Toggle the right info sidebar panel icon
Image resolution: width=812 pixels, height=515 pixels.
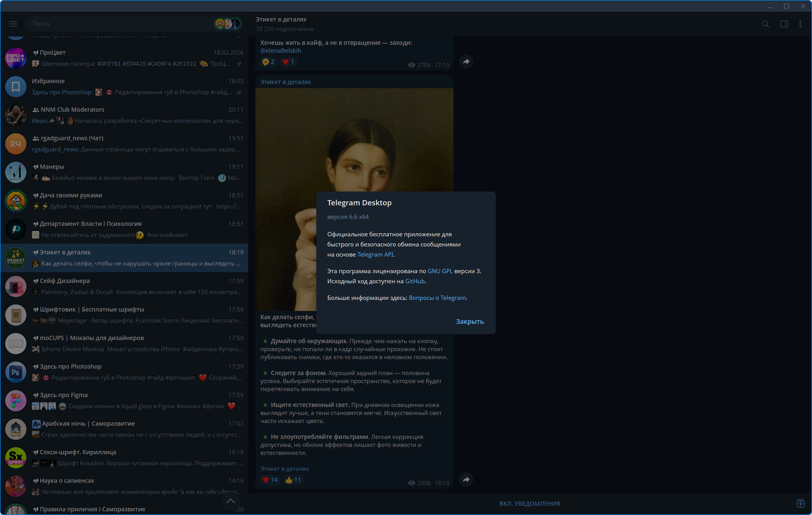point(784,24)
